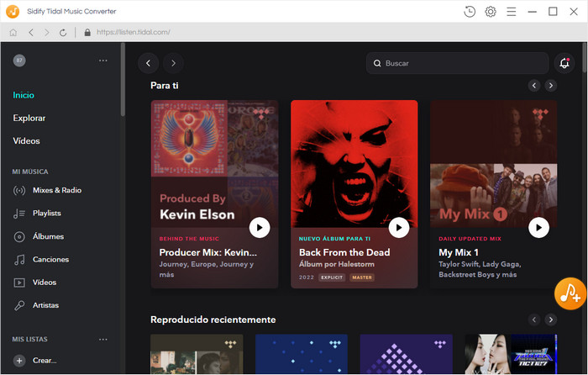
Task: Open profile options three-dots menu
Action: [x=103, y=61]
